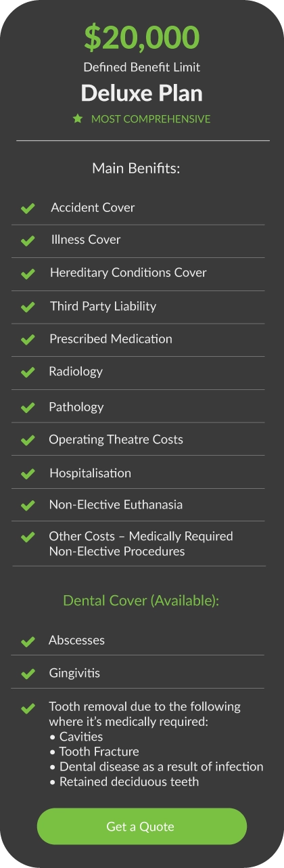Click the Tooth removal checkmark icon

point(28,708)
